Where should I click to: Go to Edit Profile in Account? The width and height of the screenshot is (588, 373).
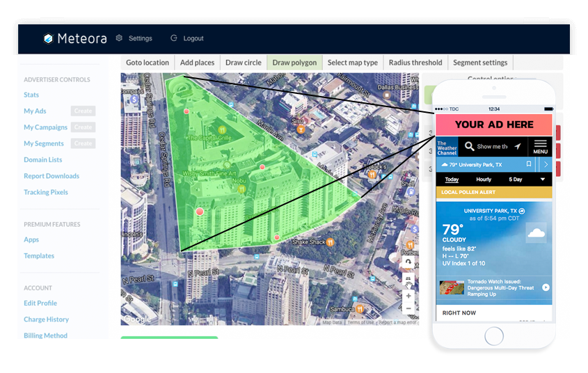(x=40, y=303)
